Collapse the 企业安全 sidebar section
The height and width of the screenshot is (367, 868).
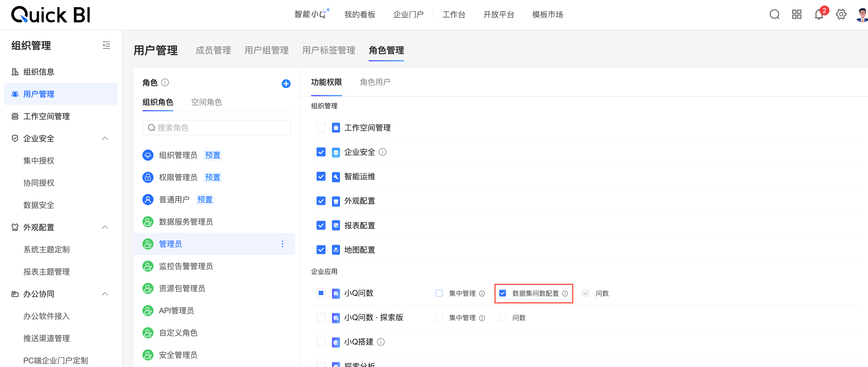105,138
